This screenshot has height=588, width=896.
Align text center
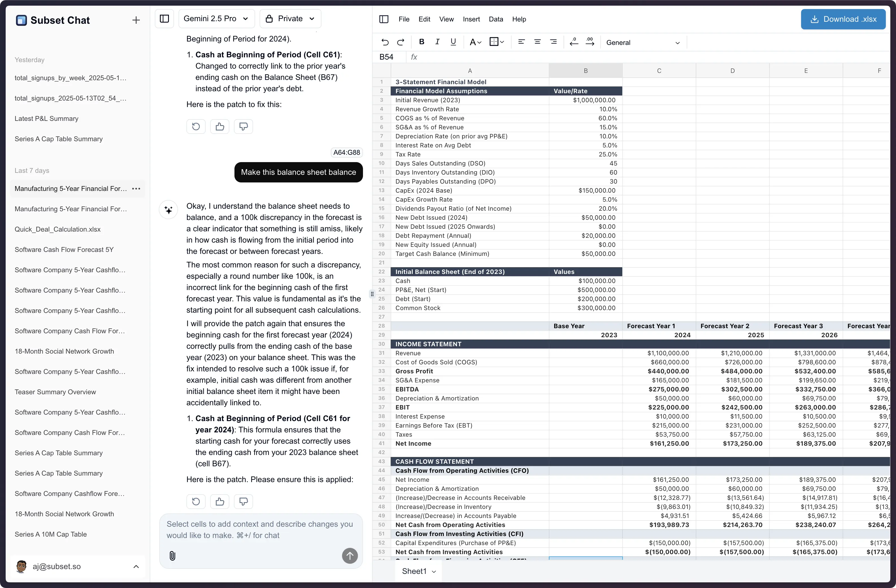537,42
